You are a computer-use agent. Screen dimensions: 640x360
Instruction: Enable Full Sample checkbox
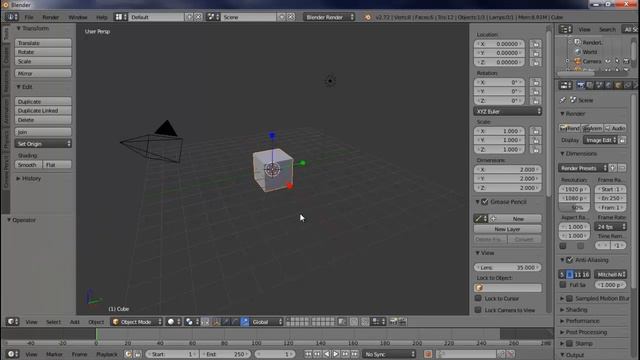pyautogui.click(x=563, y=284)
